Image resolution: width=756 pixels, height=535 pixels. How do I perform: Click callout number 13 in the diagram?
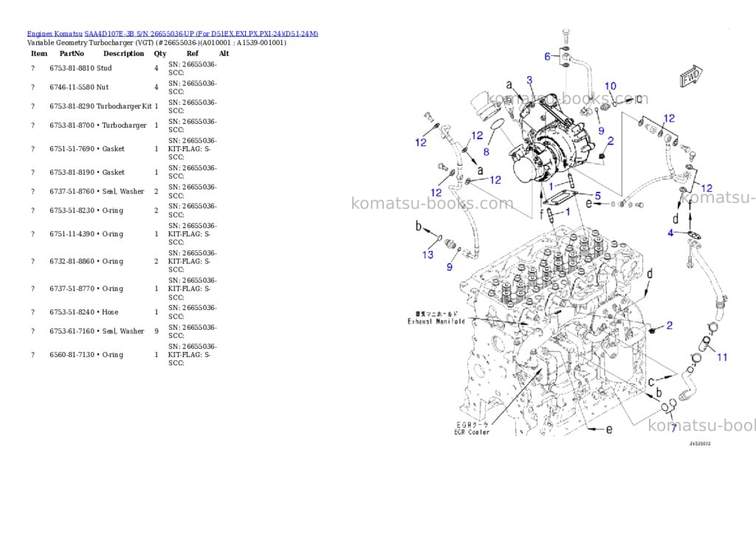pyautogui.click(x=427, y=255)
